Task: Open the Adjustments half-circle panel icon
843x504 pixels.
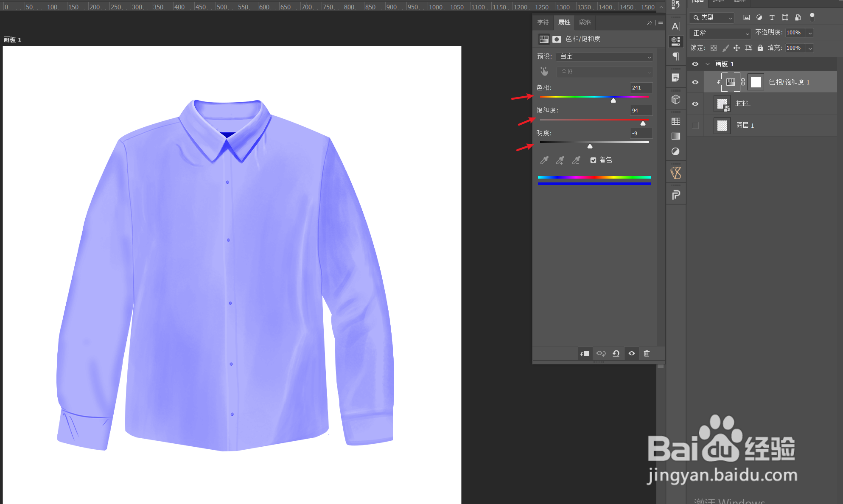Action: 676,151
